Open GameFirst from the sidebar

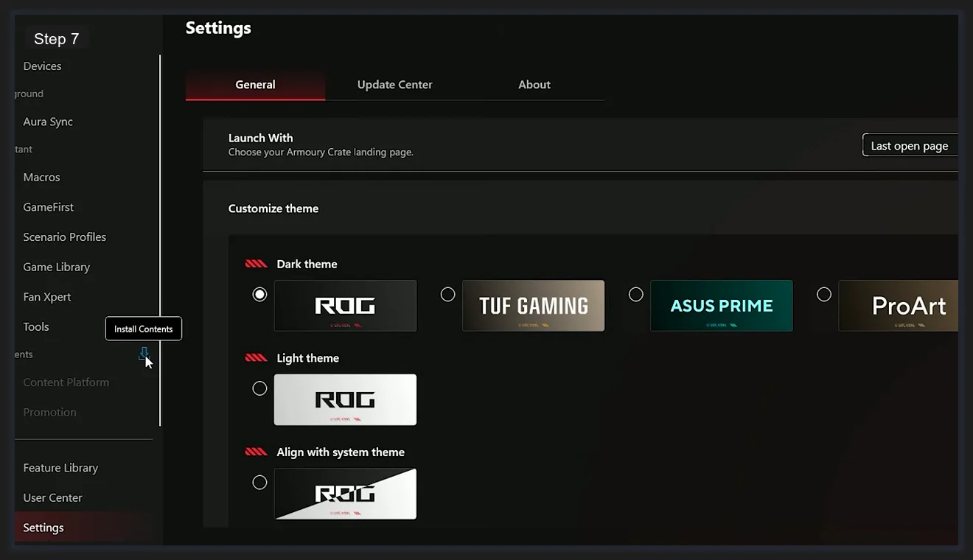[x=48, y=207]
